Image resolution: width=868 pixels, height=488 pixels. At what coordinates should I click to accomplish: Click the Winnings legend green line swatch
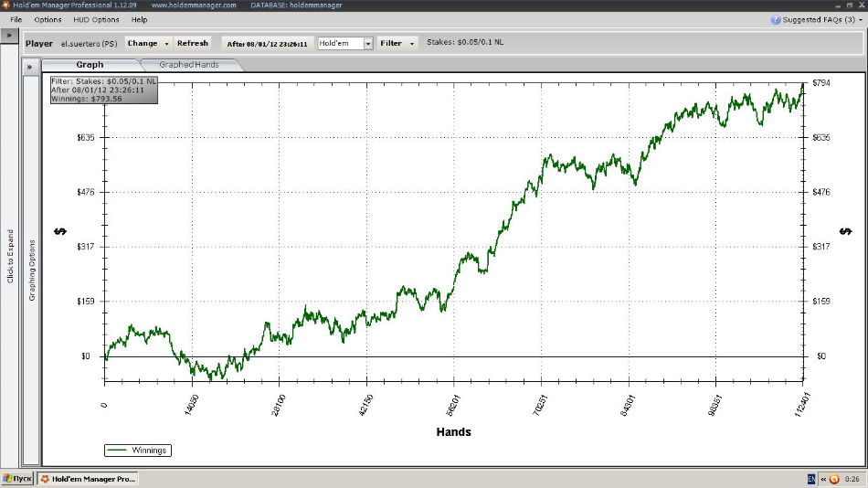(118, 450)
